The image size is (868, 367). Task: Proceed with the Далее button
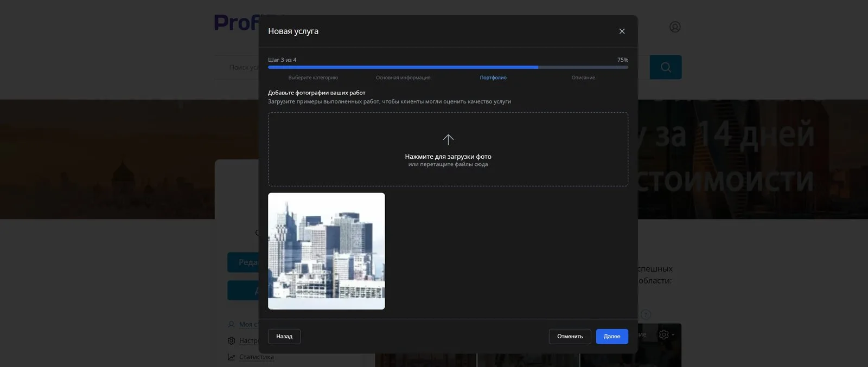612,337
